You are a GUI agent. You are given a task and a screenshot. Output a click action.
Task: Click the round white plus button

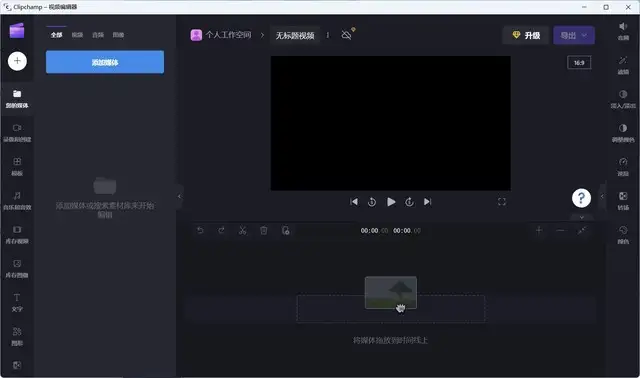pos(17,61)
